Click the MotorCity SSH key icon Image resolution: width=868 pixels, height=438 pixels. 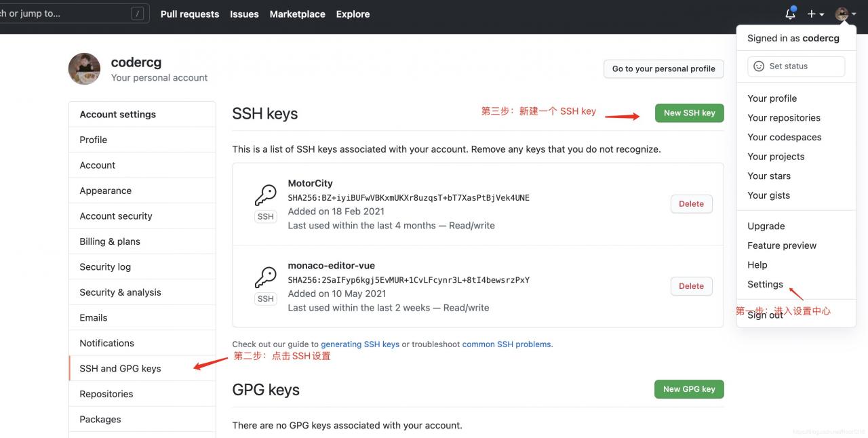coord(265,196)
